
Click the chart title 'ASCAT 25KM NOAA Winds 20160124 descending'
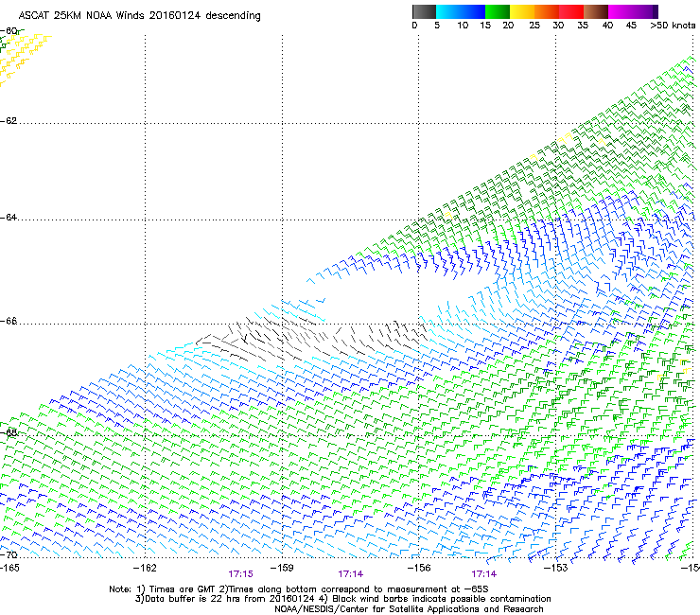tap(139, 16)
